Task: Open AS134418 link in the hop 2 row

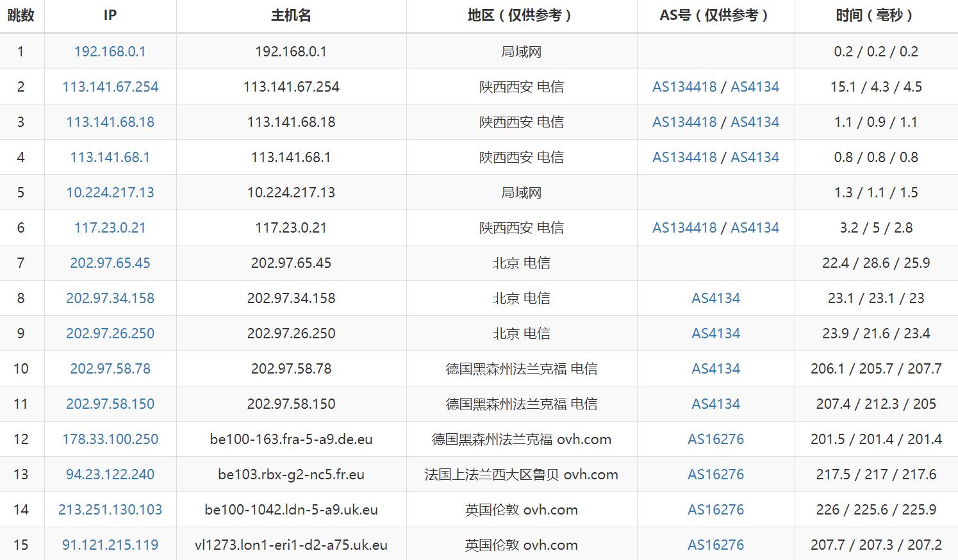Action: tap(684, 86)
